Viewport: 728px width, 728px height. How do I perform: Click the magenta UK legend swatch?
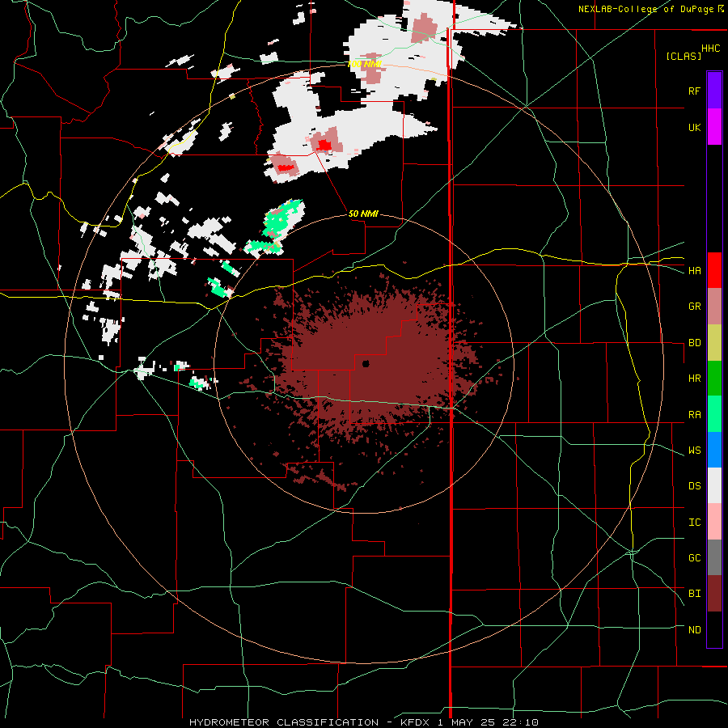pos(714,127)
